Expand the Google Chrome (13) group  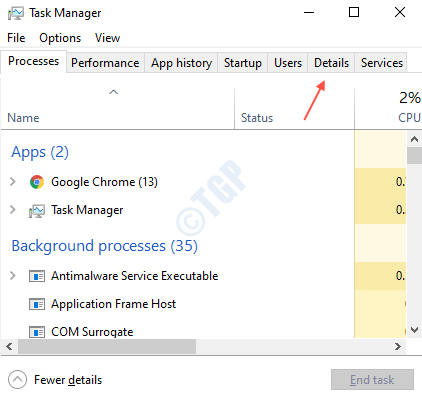[13, 182]
